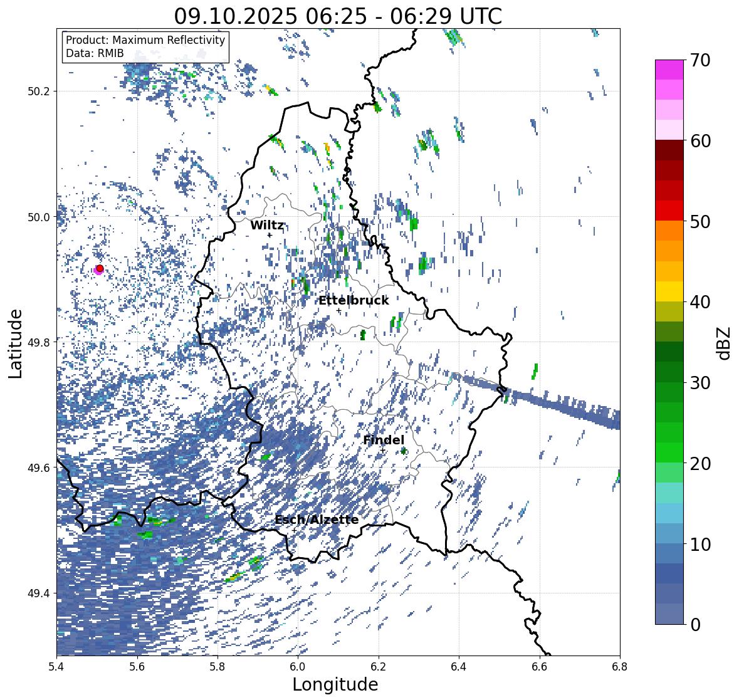739x700 pixels.
Task: Click the longitude tick label 6.2
Action: (379, 667)
